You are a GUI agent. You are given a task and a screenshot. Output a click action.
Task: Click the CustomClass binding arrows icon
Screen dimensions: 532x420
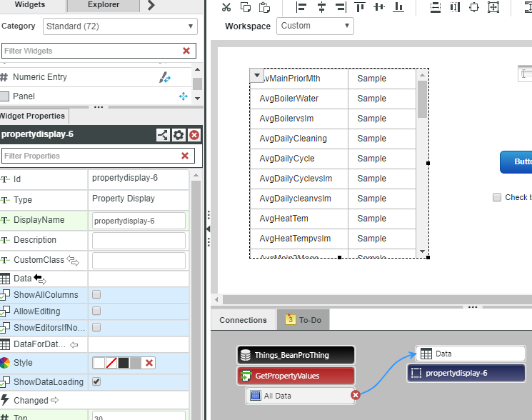click(x=73, y=261)
